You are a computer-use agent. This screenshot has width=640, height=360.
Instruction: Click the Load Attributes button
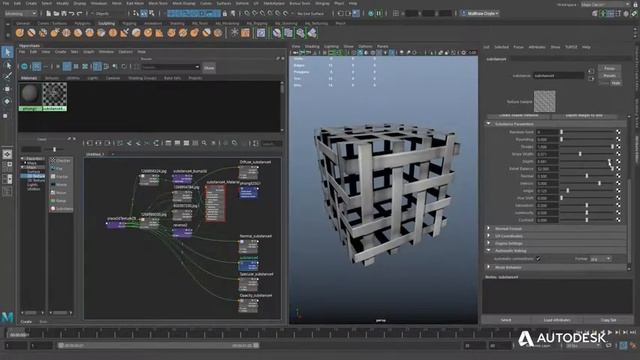pos(557,320)
